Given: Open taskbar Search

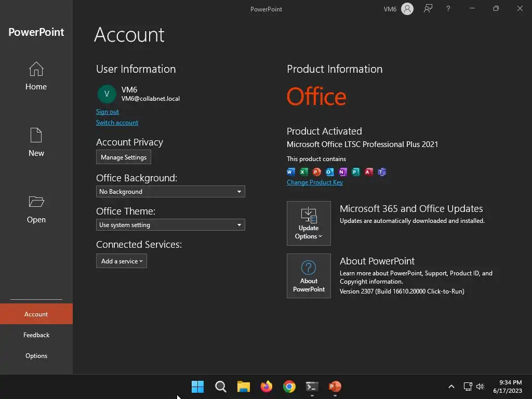Looking at the screenshot, I should point(220,387).
